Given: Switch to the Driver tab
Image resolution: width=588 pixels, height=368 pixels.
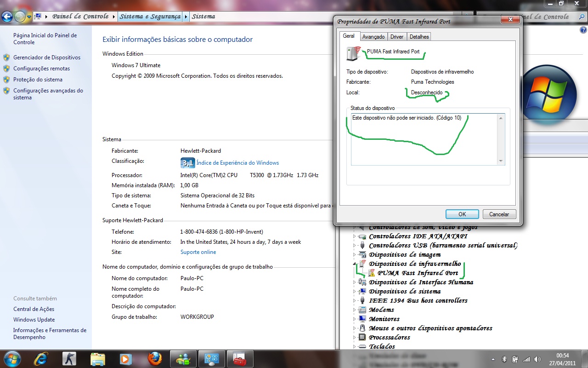Looking at the screenshot, I should pyautogui.click(x=397, y=37).
